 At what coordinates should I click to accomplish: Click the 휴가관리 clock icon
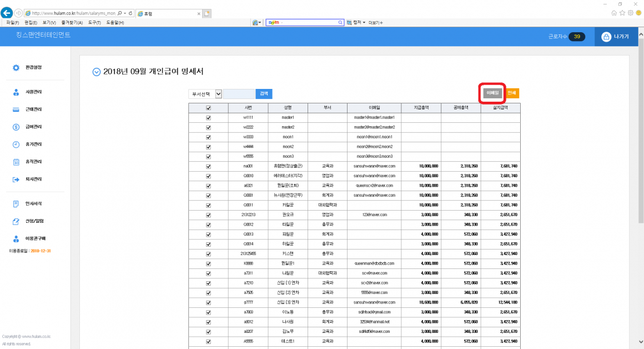click(x=16, y=144)
